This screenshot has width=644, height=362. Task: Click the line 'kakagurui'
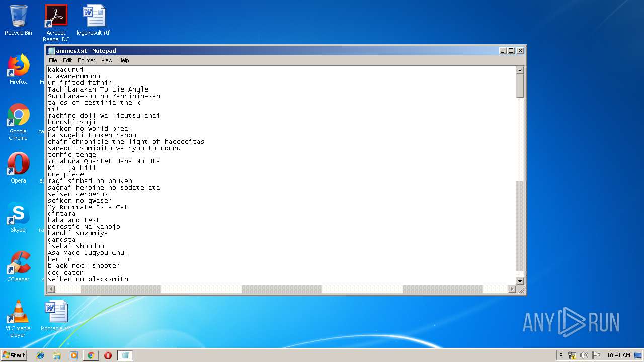(66, 70)
